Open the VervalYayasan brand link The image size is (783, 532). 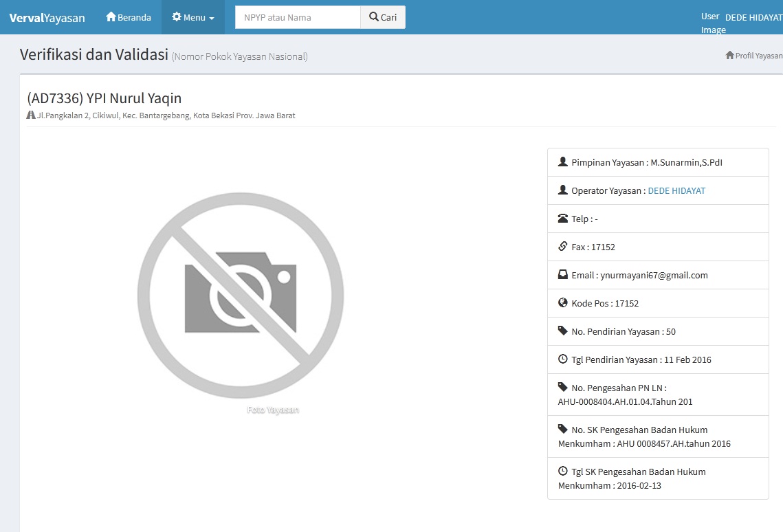[47, 18]
